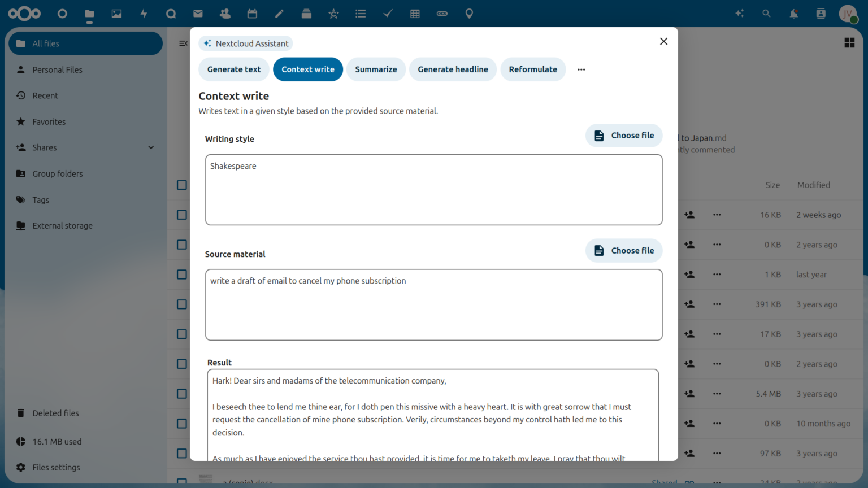The height and width of the screenshot is (488, 868).
Task: Choose a file for the Writing style field
Action: click(624, 135)
